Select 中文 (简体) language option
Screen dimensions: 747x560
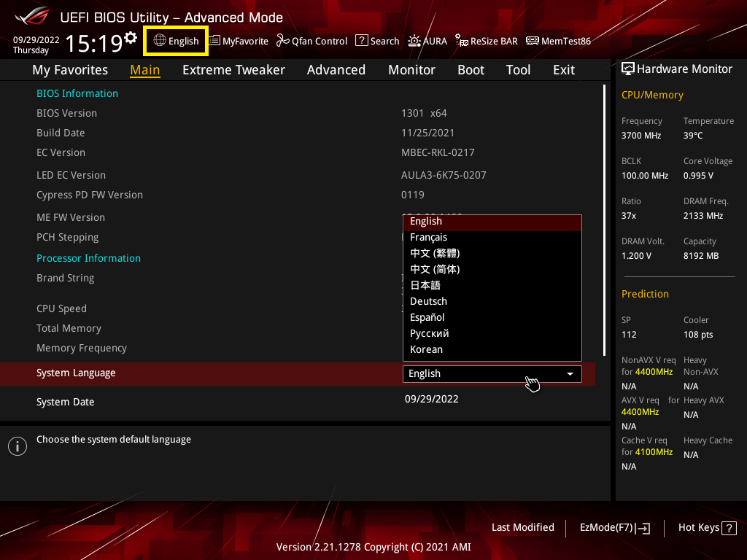click(x=492, y=270)
